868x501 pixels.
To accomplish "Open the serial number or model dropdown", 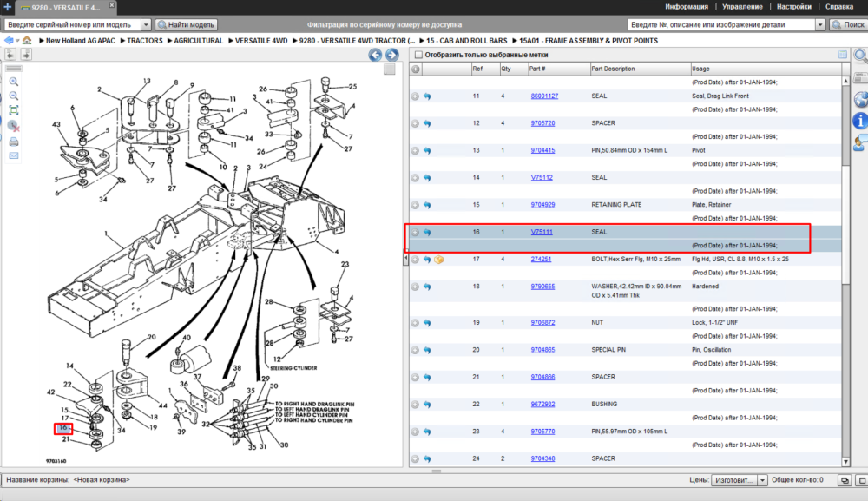I will (146, 25).
